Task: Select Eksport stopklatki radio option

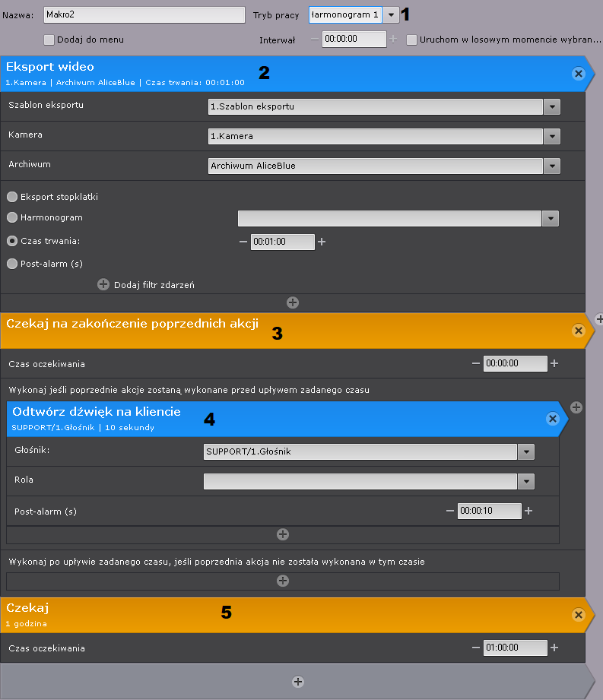Action: (12, 197)
